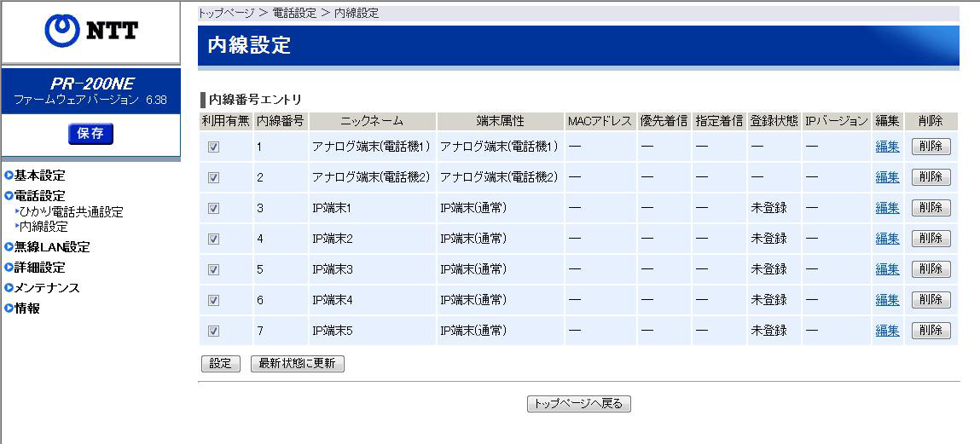
Task: Click the 保存 save button
Action: point(90,134)
